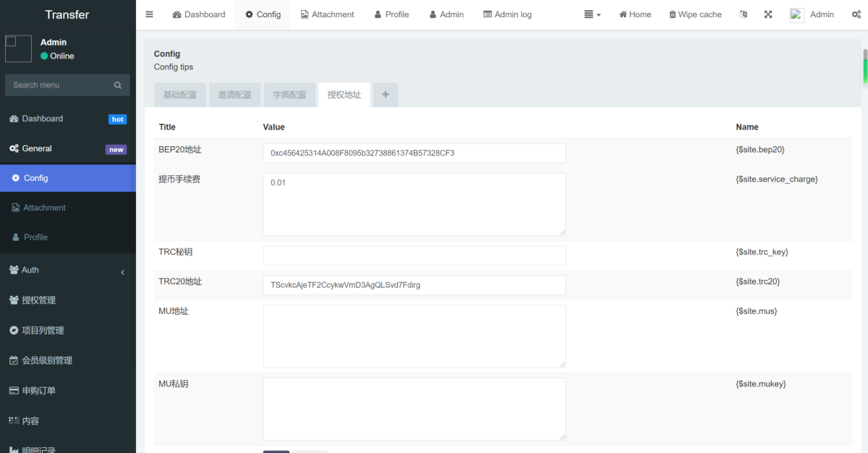868x453 pixels.
Task: Switch to the Admin log top tab
Action: point(507,14)
